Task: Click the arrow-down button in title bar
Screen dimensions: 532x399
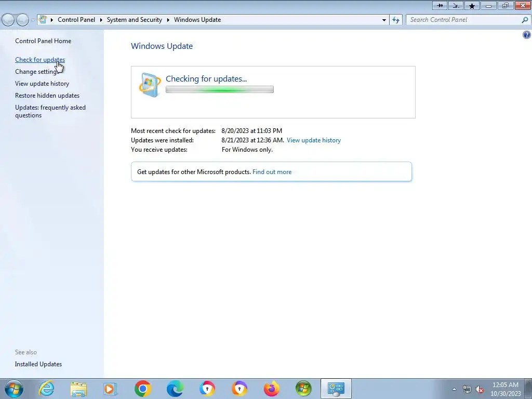Action: click(x=456, y=5)
